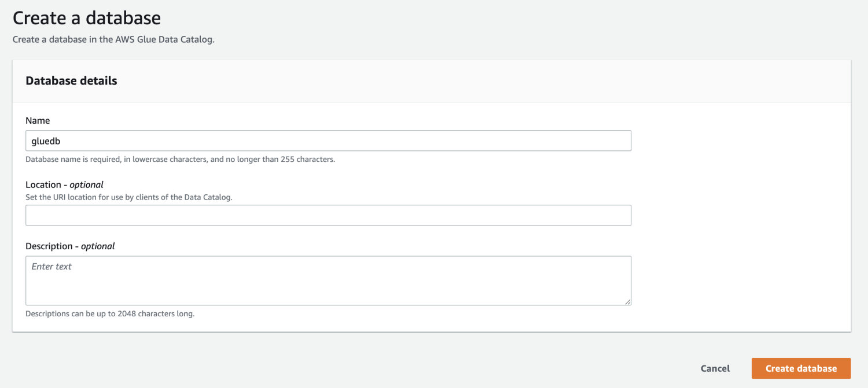Click the orange Create database button
Viewport: 868px width, 388px height.
801,368
